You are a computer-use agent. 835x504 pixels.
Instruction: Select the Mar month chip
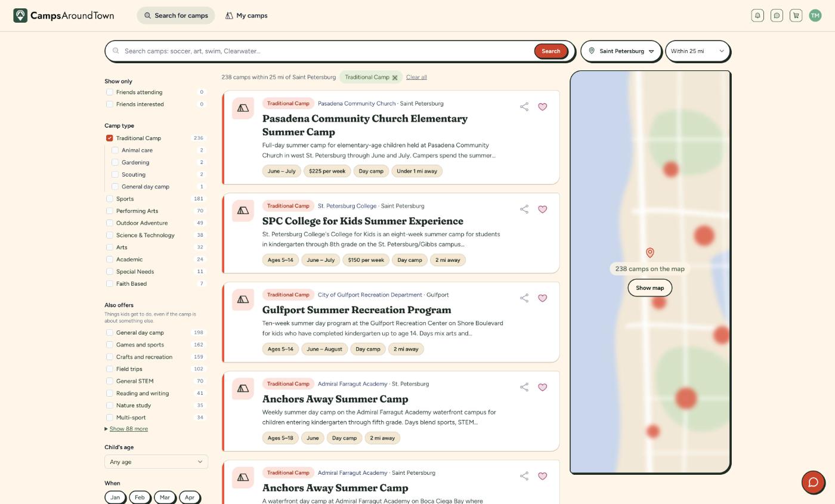(165, 497)
